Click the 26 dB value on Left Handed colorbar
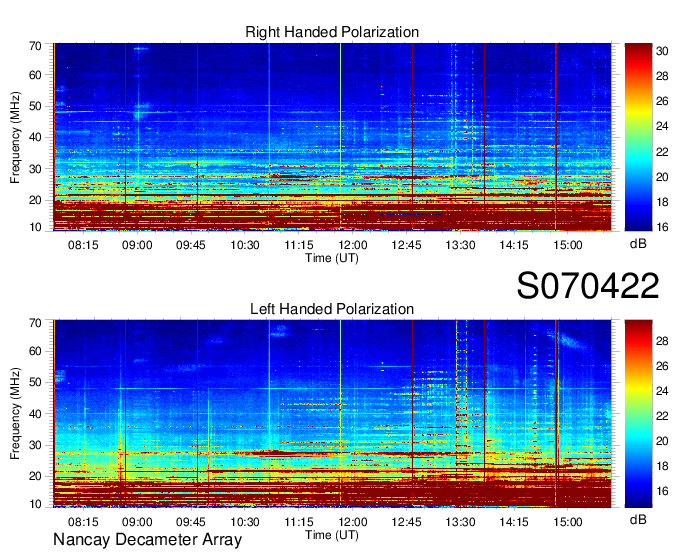Image resolution: width=680 pixels, height=552 pixels. [x=662, y=366]
